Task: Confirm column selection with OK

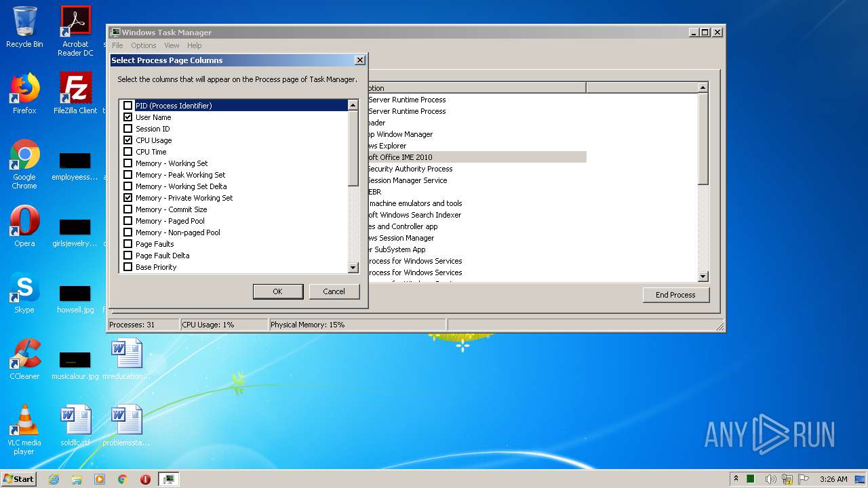Action: 277,291
